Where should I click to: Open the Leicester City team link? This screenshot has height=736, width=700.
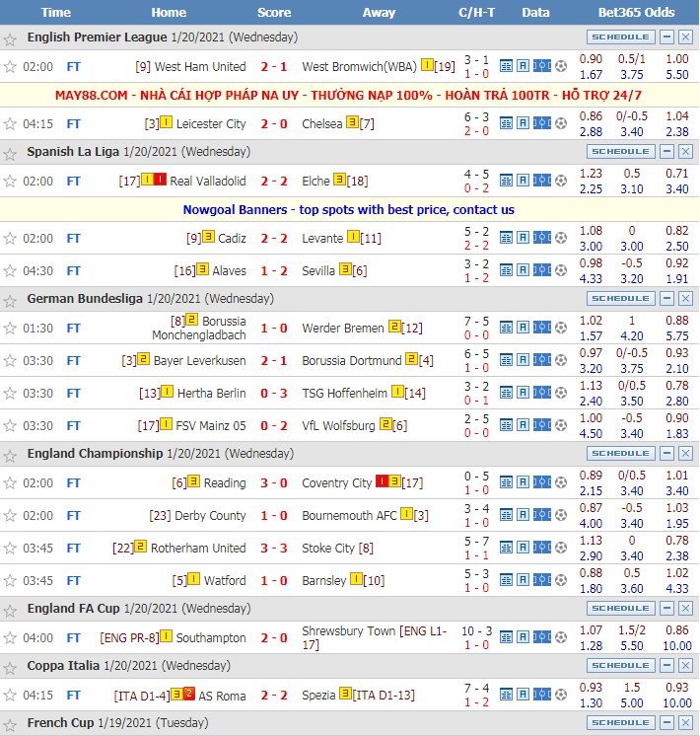211,124
